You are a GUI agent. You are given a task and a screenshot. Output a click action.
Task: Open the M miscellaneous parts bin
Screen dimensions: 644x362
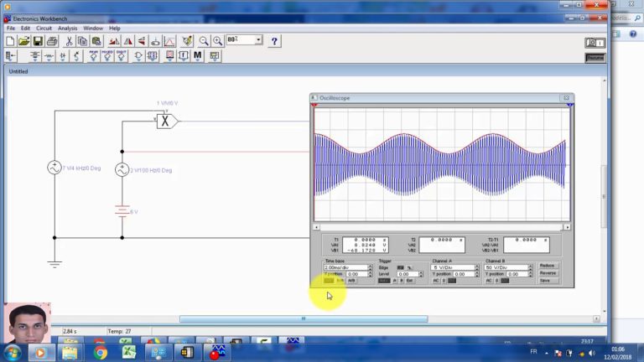coord(198,56)
